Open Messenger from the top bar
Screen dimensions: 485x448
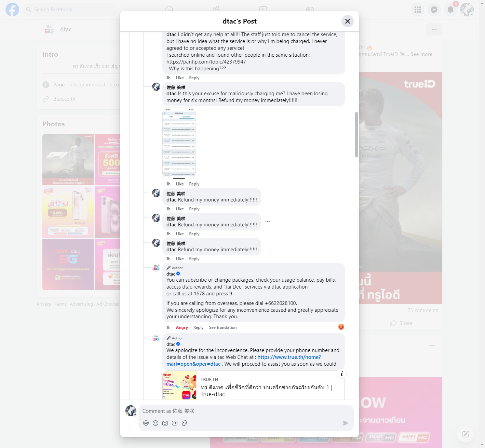434,10
